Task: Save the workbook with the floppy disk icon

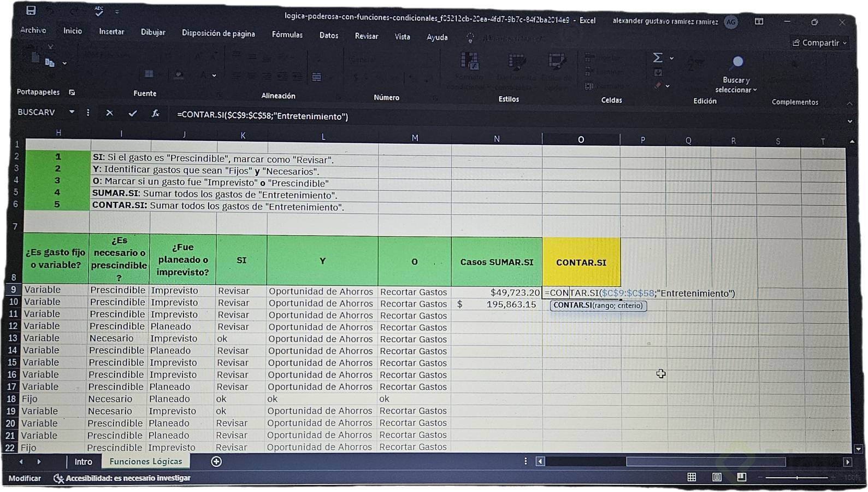Action: coord(31,10)
